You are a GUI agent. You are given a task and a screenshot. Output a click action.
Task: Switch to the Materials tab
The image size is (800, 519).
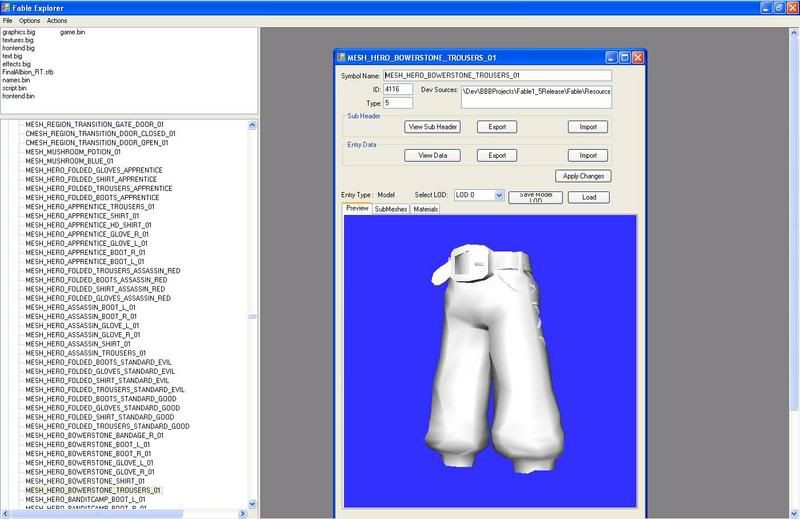coord(426,209)
